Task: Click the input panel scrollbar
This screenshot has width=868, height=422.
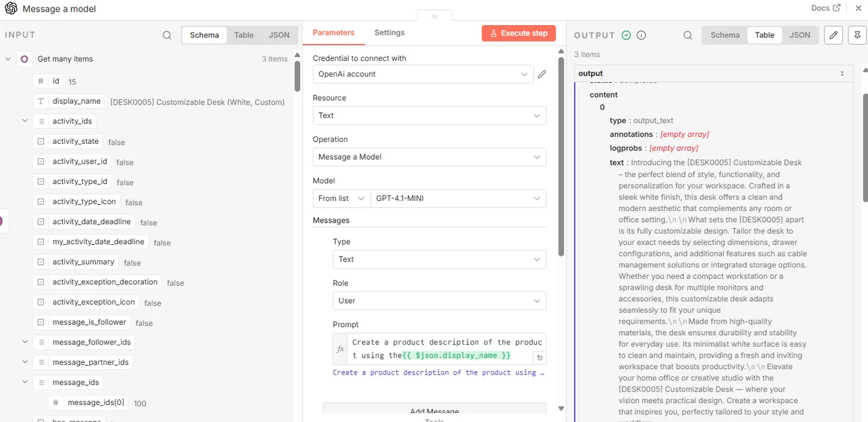Action: [x=297, y=76]
